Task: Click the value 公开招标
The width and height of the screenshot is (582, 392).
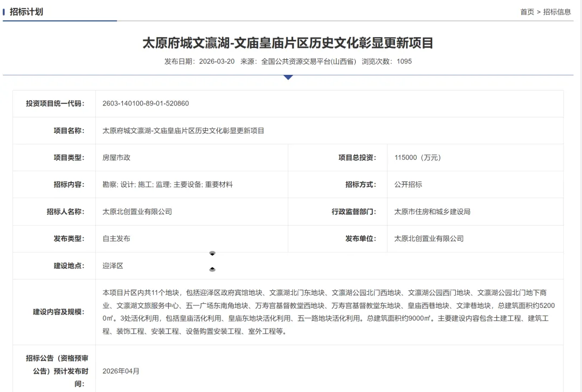Action: coord(408,185)
